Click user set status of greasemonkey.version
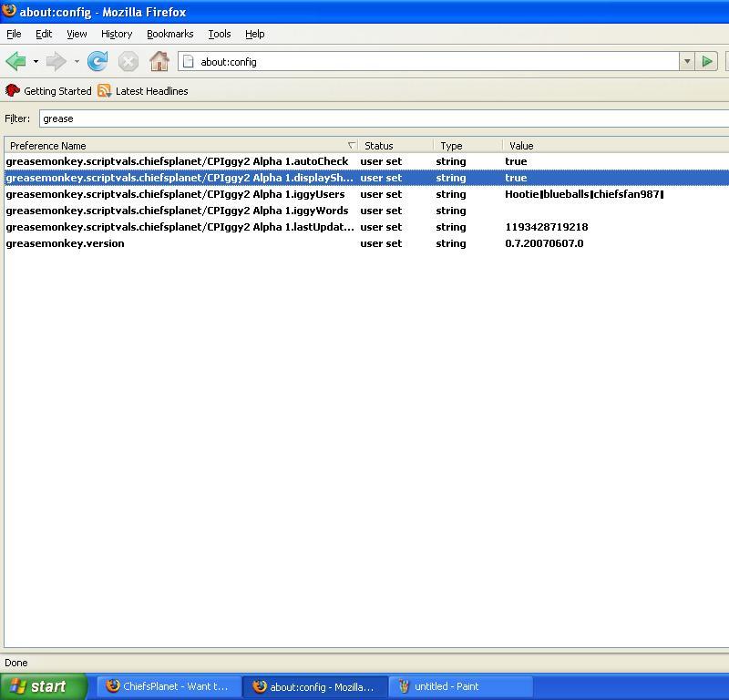729x700 pixels. pyautogui.click(x=381, y=243)
